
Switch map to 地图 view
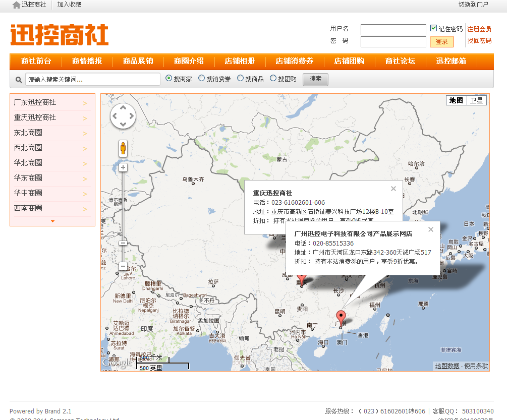point(456,100)
